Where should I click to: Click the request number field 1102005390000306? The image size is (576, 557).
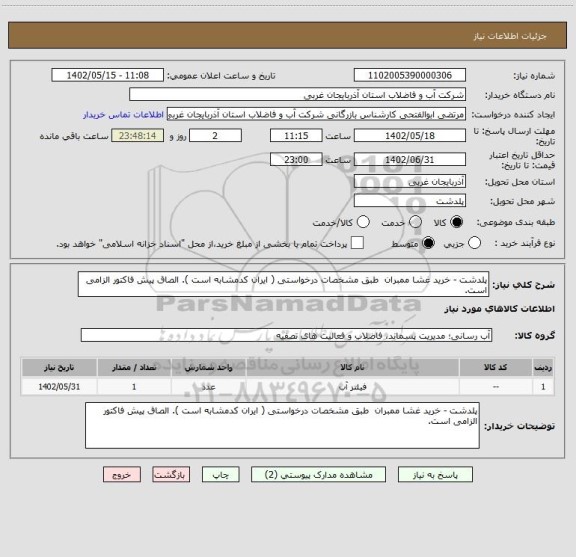click(x=410, y=75)
